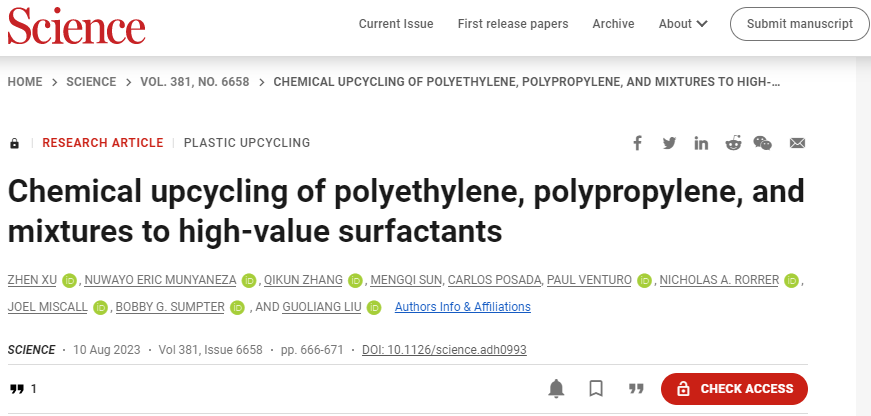
Task: Bookmark this article
Action: [596, 389]
